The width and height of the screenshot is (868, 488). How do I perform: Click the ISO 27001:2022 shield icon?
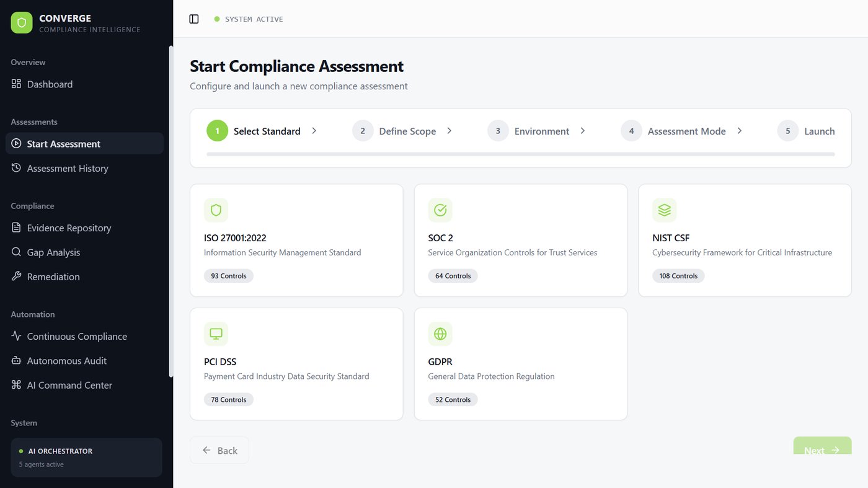(216, 210)
